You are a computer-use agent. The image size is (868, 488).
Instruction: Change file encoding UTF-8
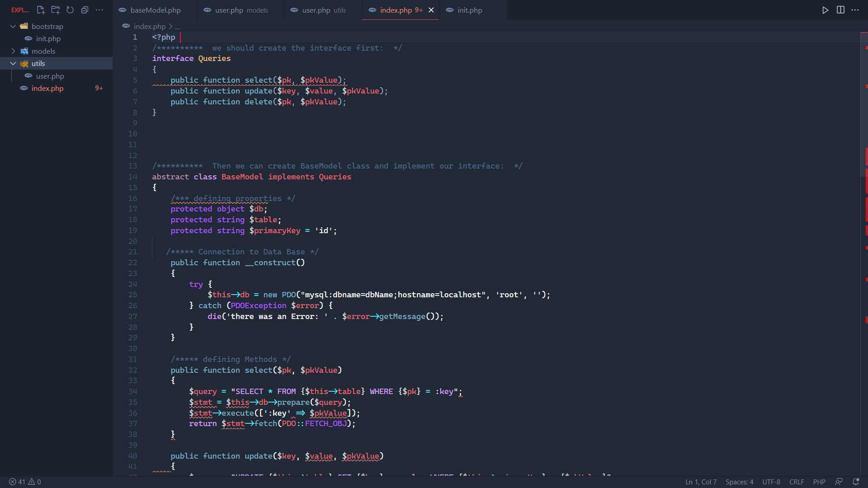coord(771,482)
